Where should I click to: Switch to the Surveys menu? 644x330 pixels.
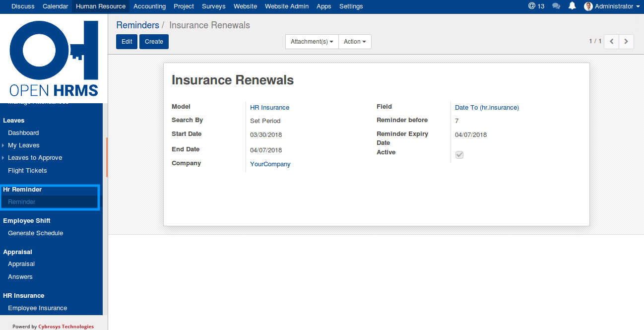click(x=214, y=6)
